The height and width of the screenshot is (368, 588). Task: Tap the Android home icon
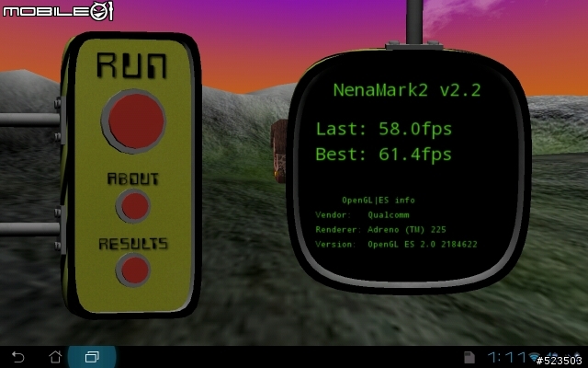coord(55,356)
